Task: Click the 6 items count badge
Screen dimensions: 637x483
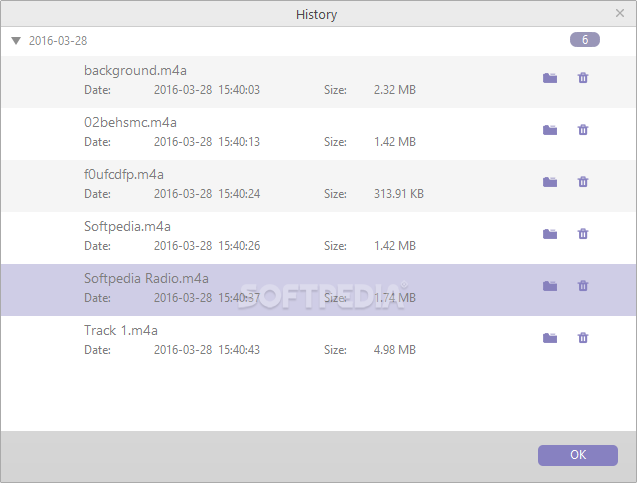Action: click(x=585, y=40)
